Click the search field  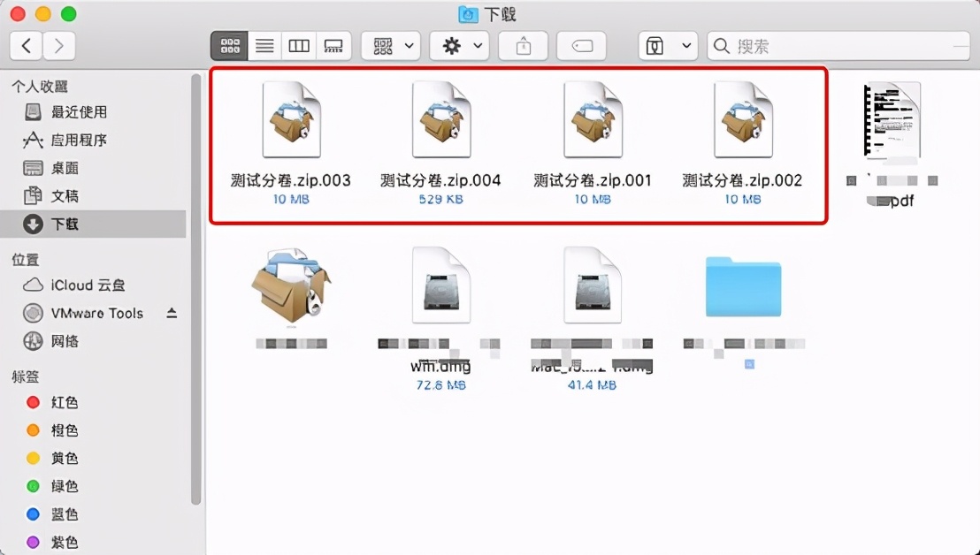[838, 46]
